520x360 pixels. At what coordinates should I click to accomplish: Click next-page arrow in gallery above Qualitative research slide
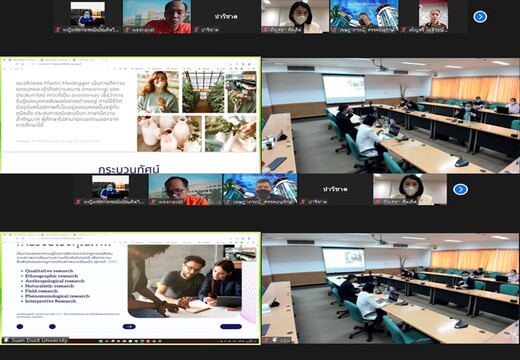point(460,189)
